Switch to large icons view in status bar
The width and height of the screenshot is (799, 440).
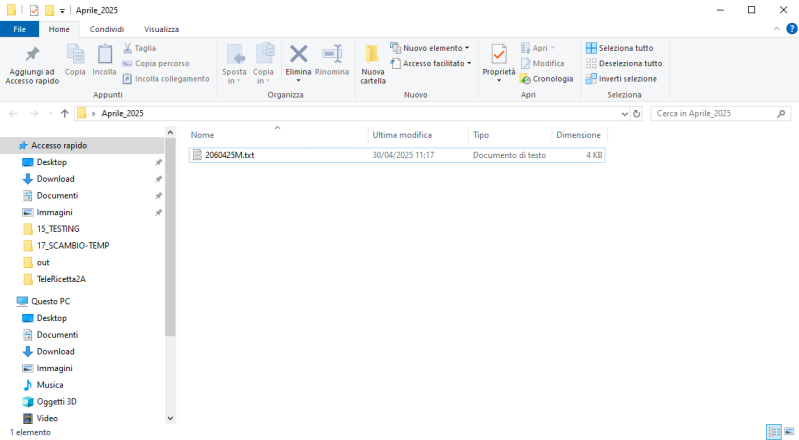tap(789, 432)
